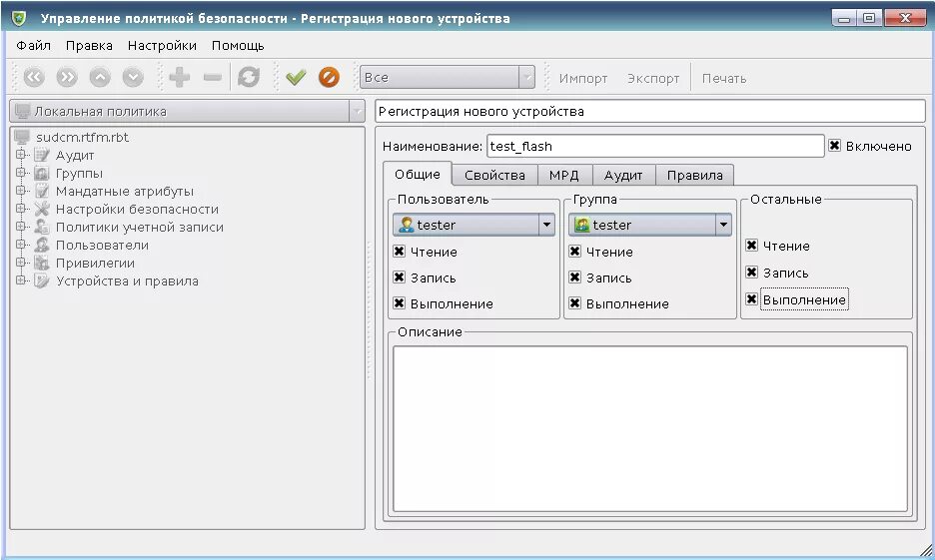
Task: Toggle Чтение checkbox under Остальные
Action: [x=752, y=245]
